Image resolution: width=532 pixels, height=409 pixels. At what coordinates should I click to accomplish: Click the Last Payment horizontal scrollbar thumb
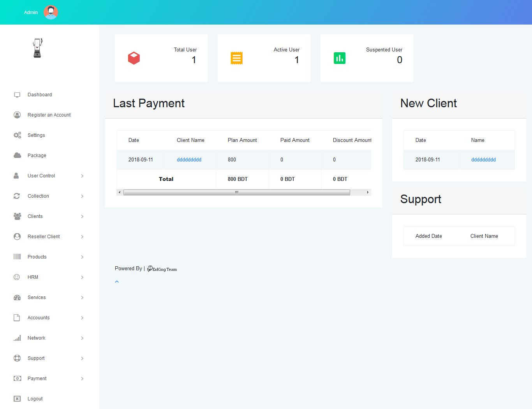point(237,192)
